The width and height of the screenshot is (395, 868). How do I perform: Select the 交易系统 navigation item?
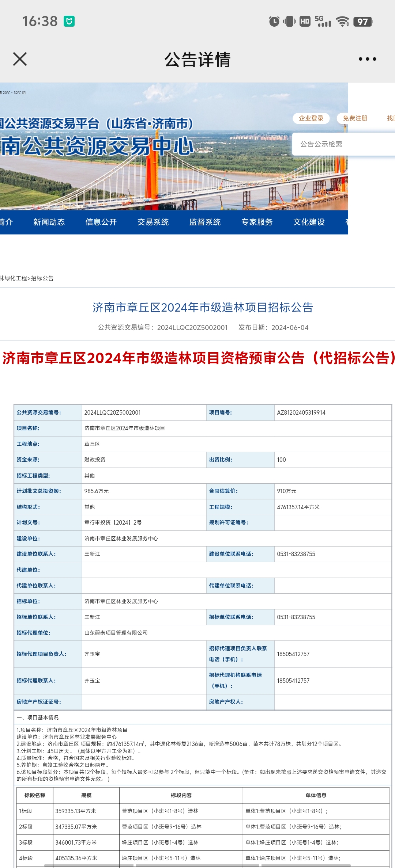click(x=153, y=222)
